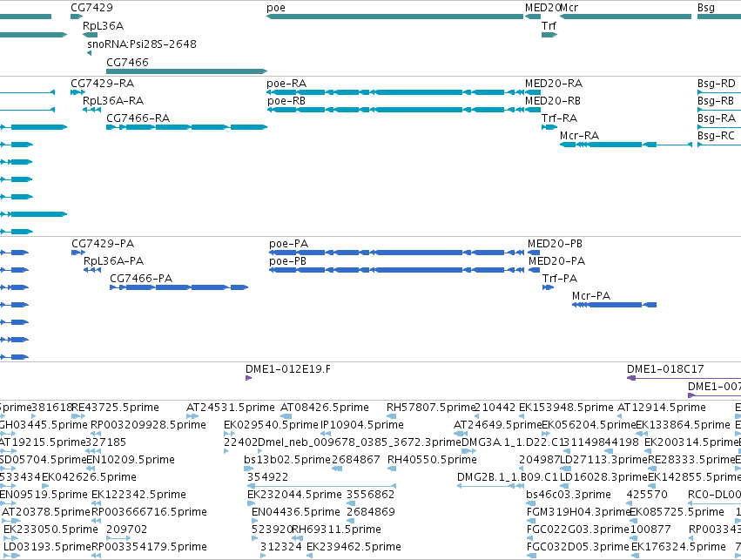741x560 pixels.
Task: Click the EN04436.5prime EST label
Action: [x=296, y=512]
